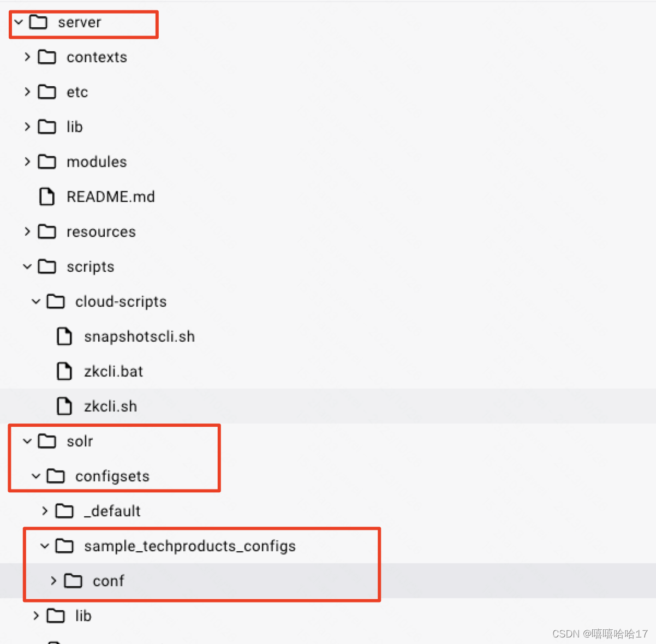Collapse the scripts folder
This screenshot has width=656, height=644.
[27, 266]
